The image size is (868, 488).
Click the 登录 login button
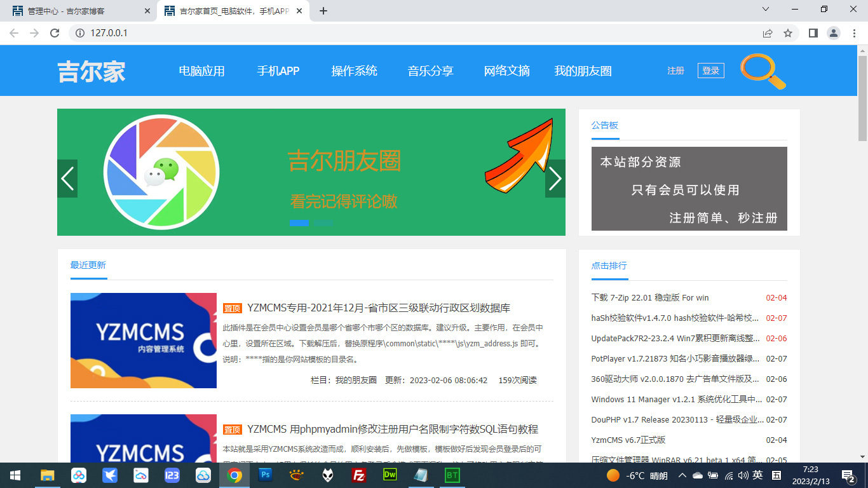710,71
